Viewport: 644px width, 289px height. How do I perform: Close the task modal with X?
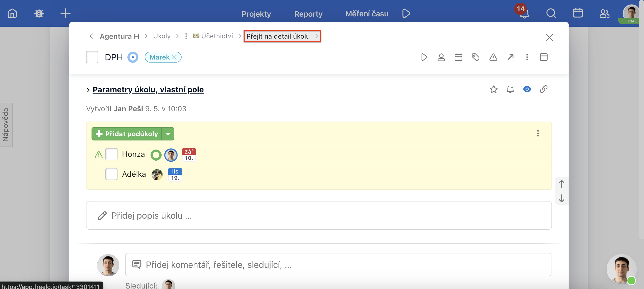tap(549, 37)
